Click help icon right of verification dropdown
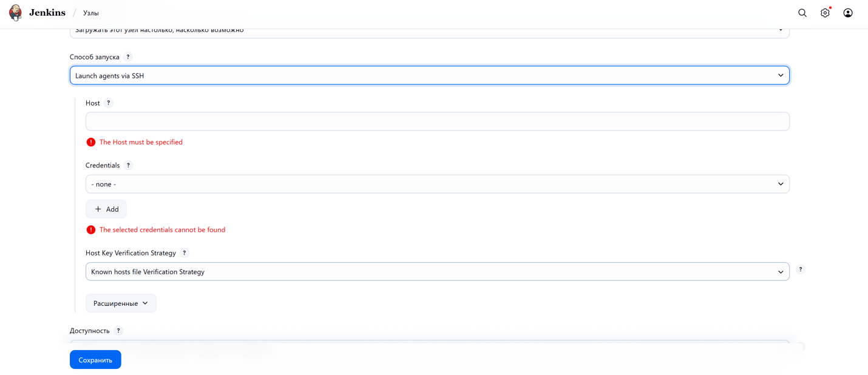Viewport: 868px width, 375px height. 801,269
